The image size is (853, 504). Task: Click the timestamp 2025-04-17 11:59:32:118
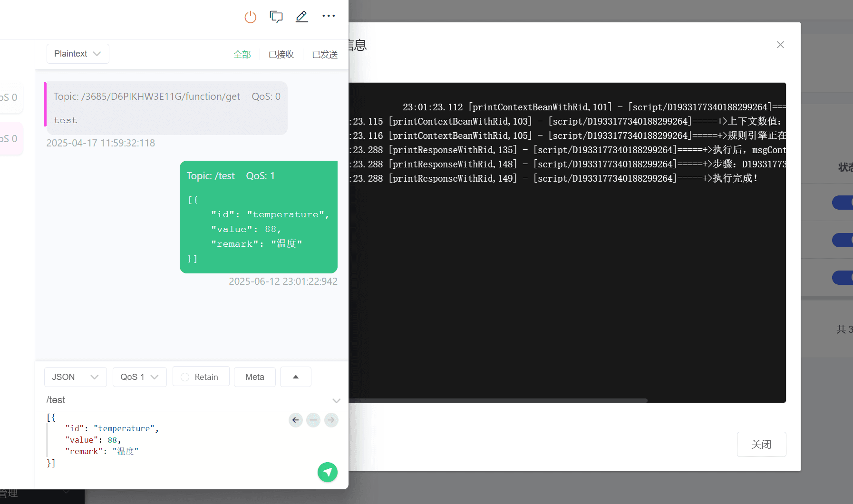pos(101,143)
